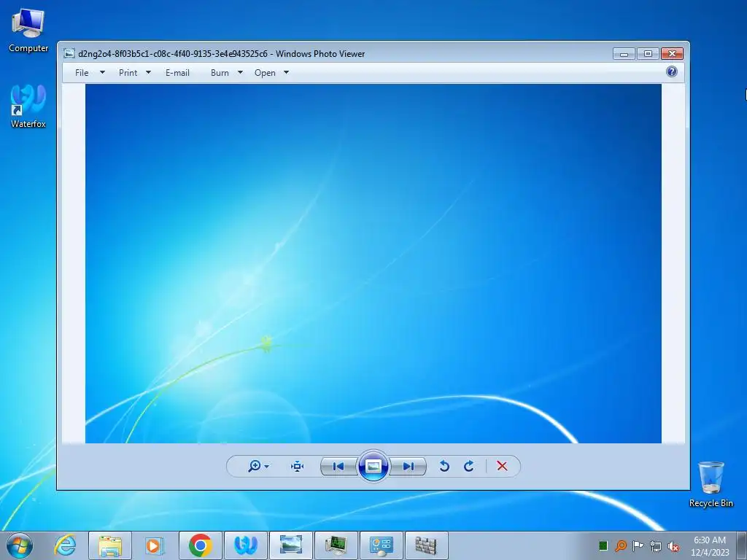Close the Windows Photo Viewer window
This screenshot has height=560, width=747.
672,54
